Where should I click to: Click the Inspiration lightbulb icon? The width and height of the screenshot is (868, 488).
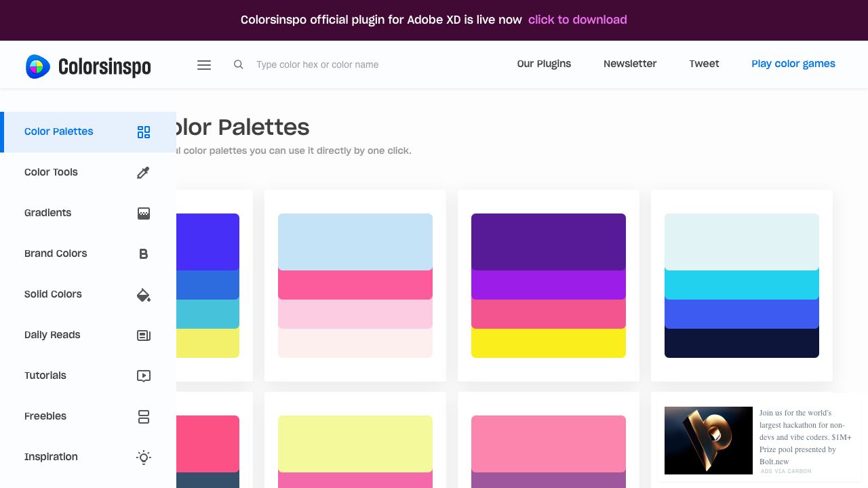click(x=144, y=457)
